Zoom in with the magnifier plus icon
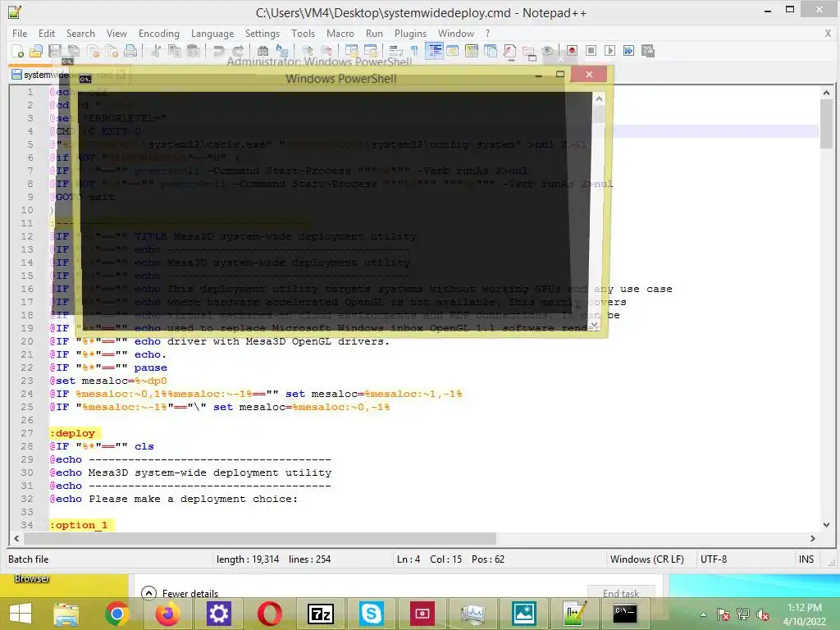The image size is (840, 630). pos(308,51)
